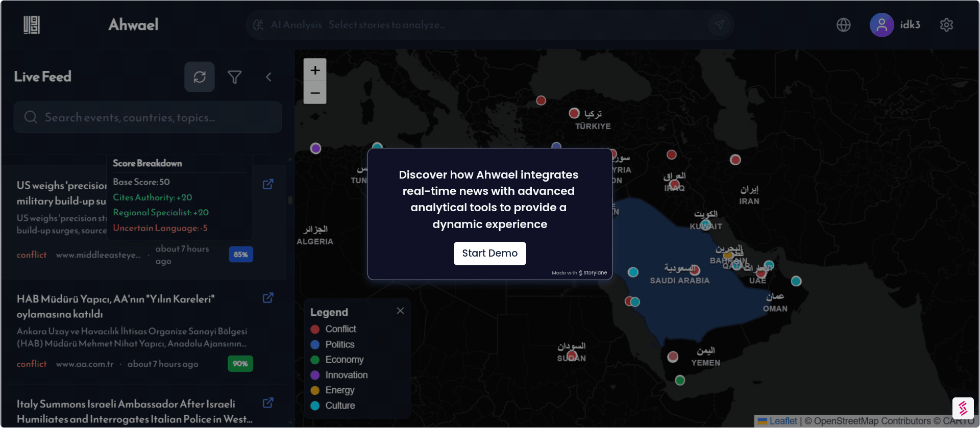Image resolution: width=980 pixels, height=428 pixels.
Task: Select the Innovation legend entry
Action: click(x=339, y=375)
